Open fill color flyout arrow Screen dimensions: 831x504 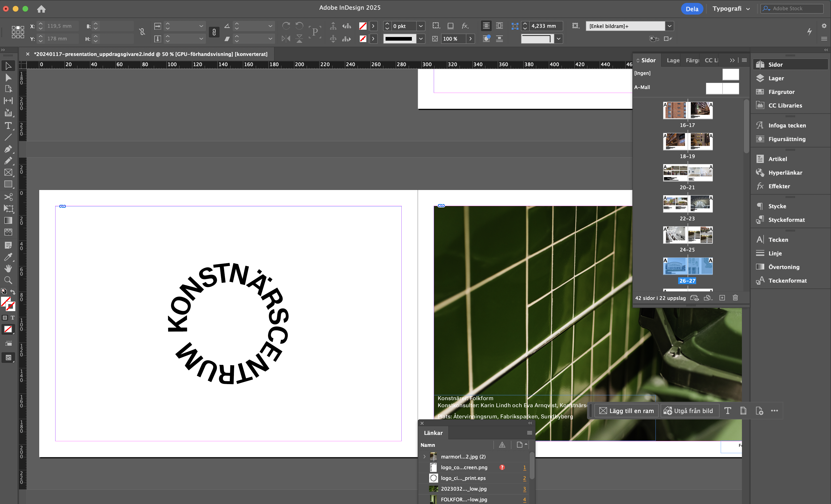click(x=373, y=26)
